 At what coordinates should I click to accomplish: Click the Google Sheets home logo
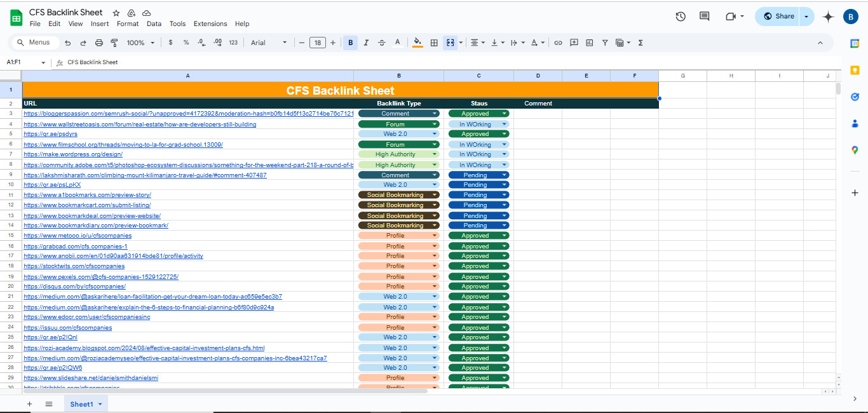(x=16, y=18)
